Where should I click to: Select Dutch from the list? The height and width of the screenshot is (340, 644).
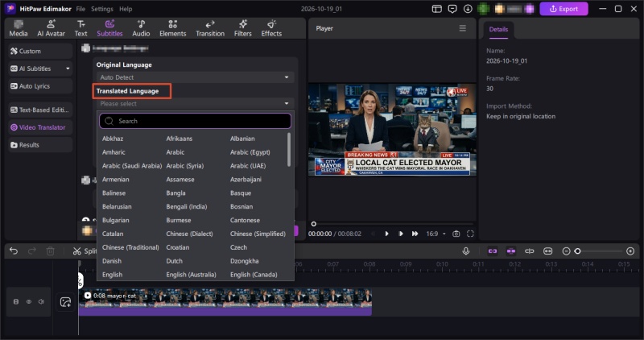point(174,261)
